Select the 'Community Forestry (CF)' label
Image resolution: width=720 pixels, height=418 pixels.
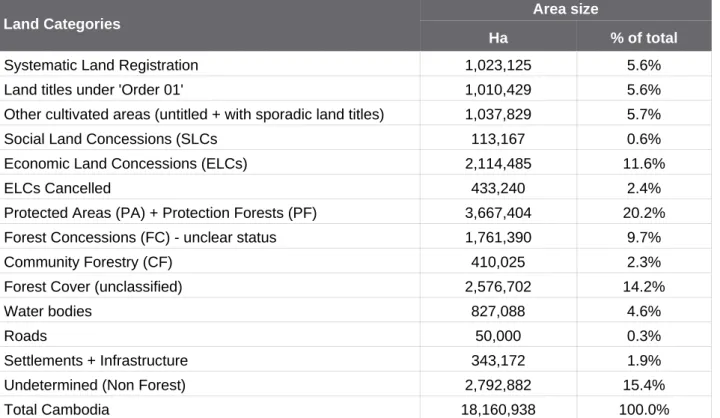[88, 262]
